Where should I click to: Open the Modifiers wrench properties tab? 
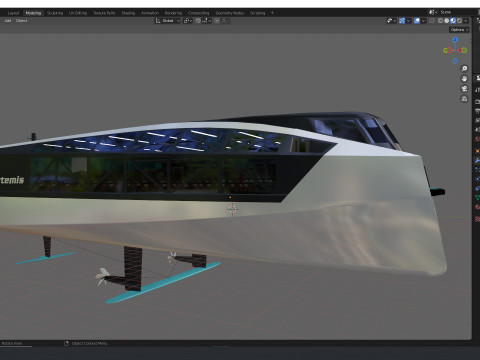point(477,160)
